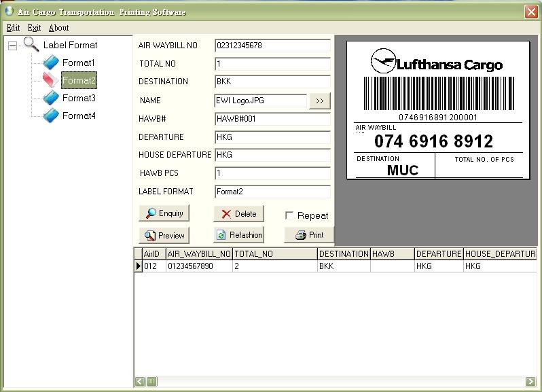Click the magnifier icon on Enquiry button
Screen dimensions: 542x392
(151, 213)
